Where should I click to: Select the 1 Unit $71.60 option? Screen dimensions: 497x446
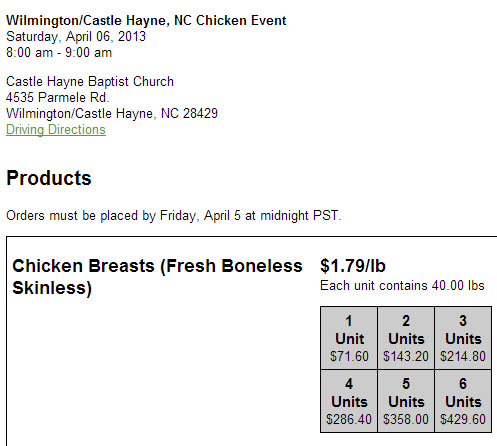[349, 338]
